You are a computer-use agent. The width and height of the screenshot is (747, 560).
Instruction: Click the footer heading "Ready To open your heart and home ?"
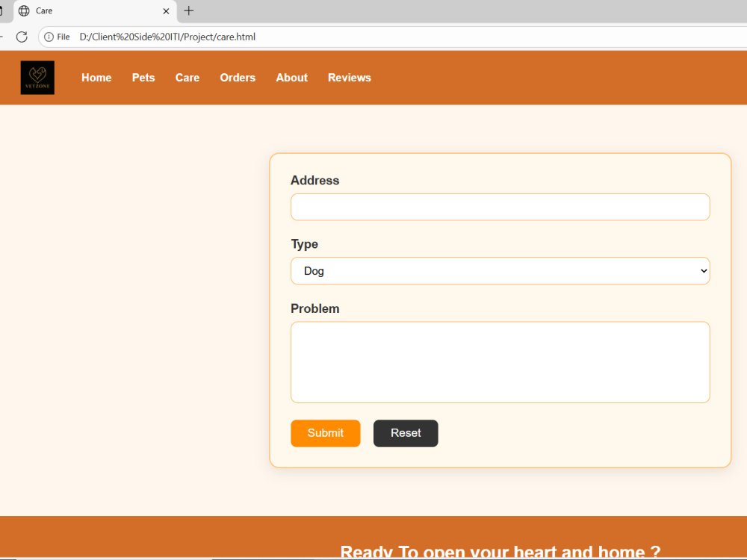(x=500, y=552)
